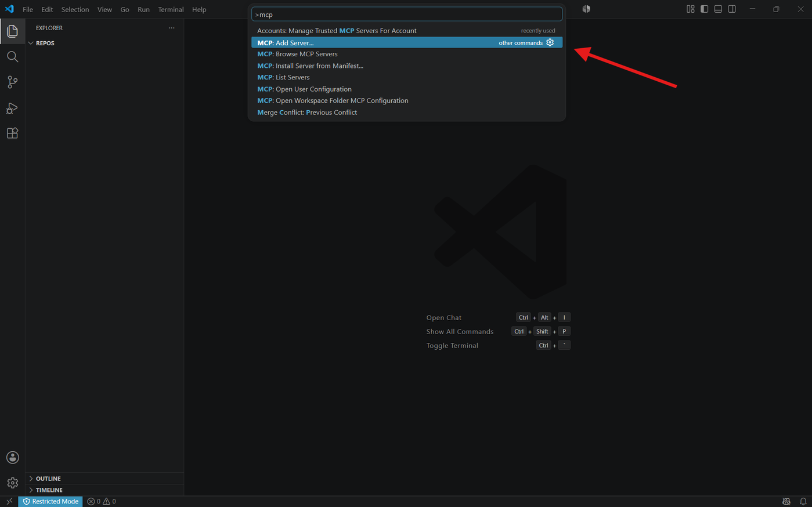Open the notifications bell in status bar
The image size is (812, 507).
click(x=803, y=501)
